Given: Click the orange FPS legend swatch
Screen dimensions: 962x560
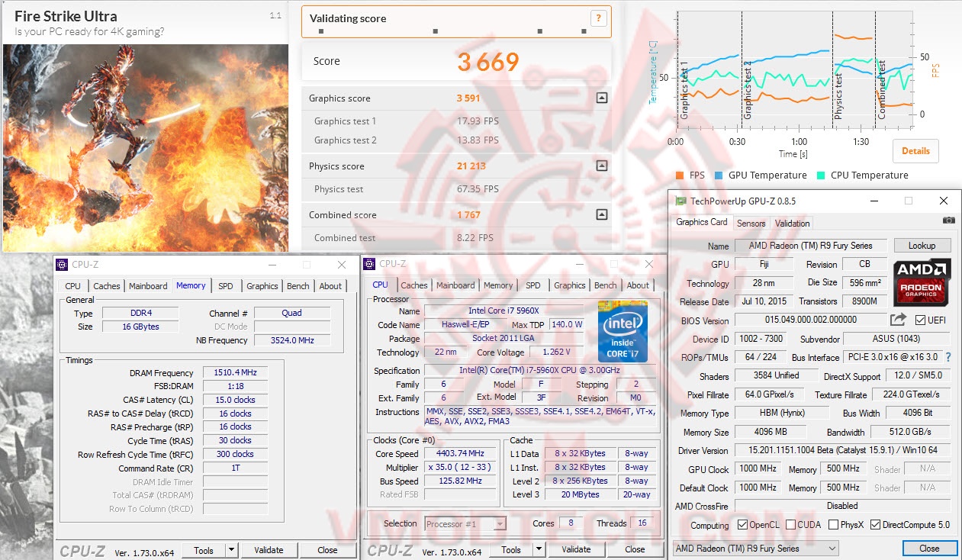Looking at the screenshot, I should pyautogui.click(x=679, y=175).
